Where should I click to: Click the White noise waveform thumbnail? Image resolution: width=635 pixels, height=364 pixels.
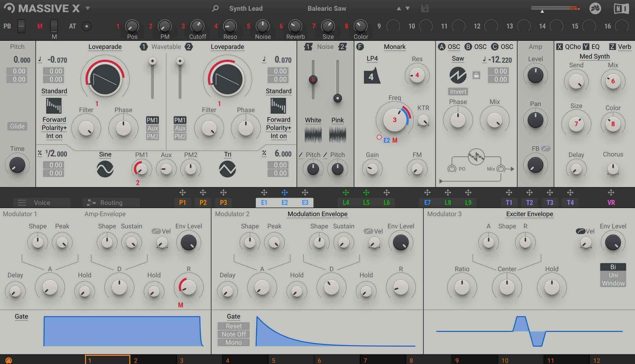pos(313,134)
